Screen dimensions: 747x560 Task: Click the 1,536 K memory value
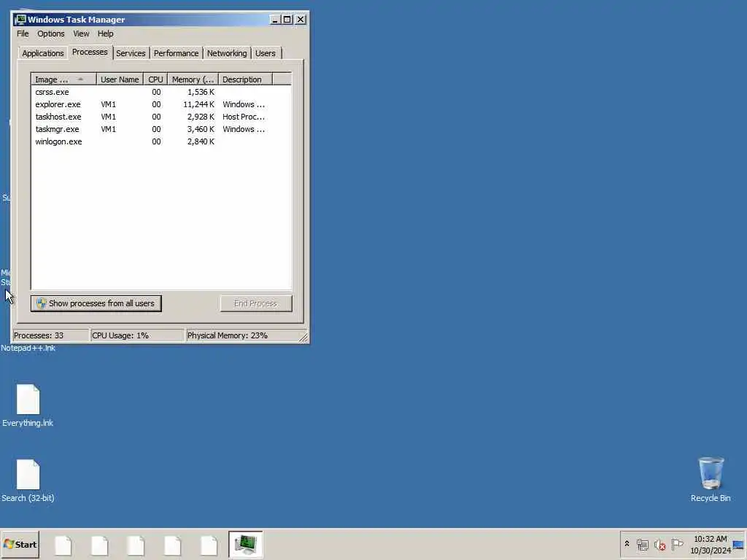pyautogui.click(x=201, y=92)
